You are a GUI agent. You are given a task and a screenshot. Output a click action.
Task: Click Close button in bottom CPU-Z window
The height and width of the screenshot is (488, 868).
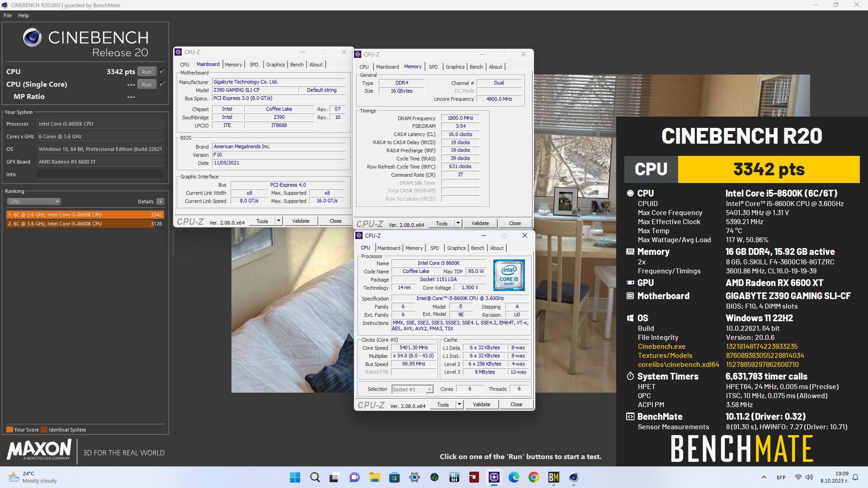(516, 404)
